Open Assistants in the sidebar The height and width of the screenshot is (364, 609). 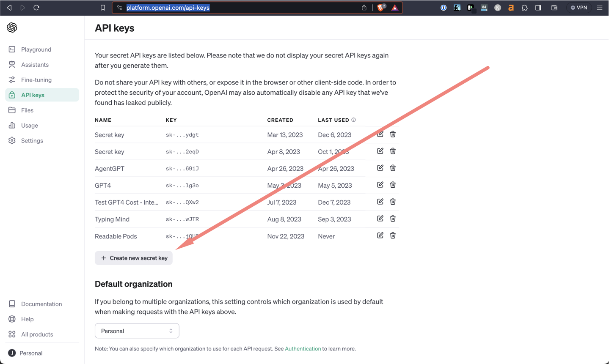pyautogui.click(x=42, y=65)
